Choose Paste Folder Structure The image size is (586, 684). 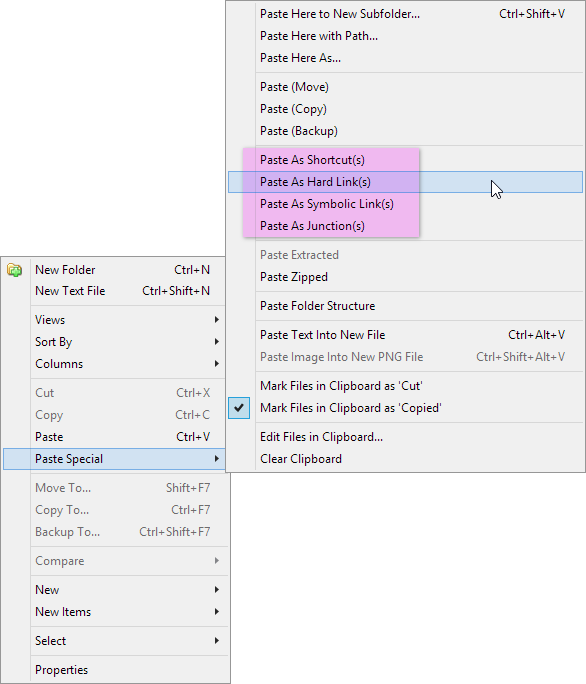point(405,306)
